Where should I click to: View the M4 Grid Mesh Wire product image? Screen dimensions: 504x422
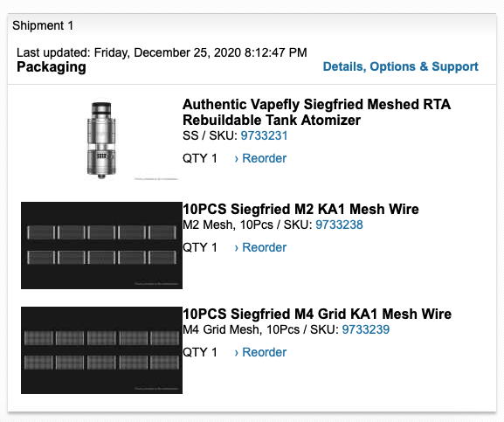[101, 350]
